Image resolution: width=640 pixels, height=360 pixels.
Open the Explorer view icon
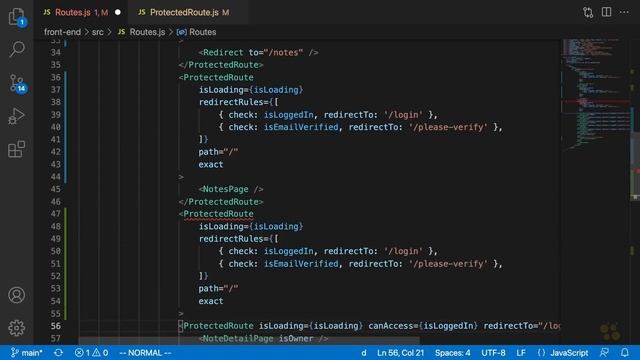(x=17, y=17)
